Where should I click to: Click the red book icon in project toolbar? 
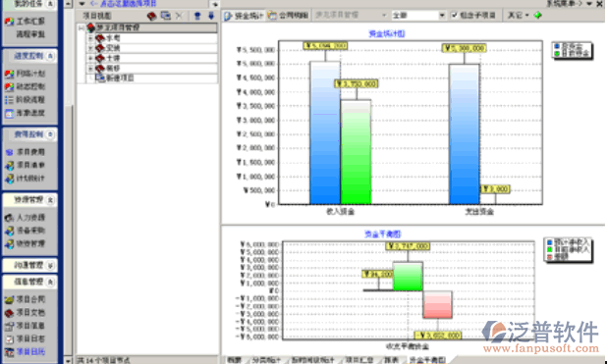click(x=152, y=16)
